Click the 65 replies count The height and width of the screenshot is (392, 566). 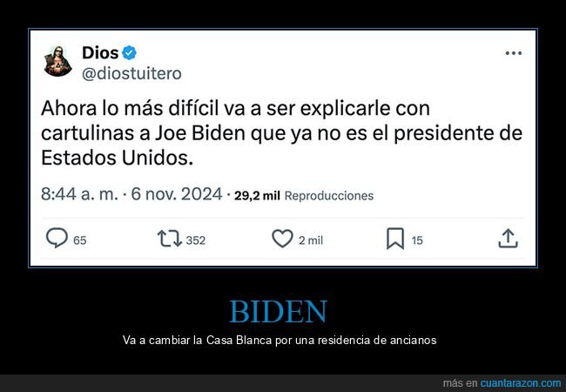click(x=80, y=240)
